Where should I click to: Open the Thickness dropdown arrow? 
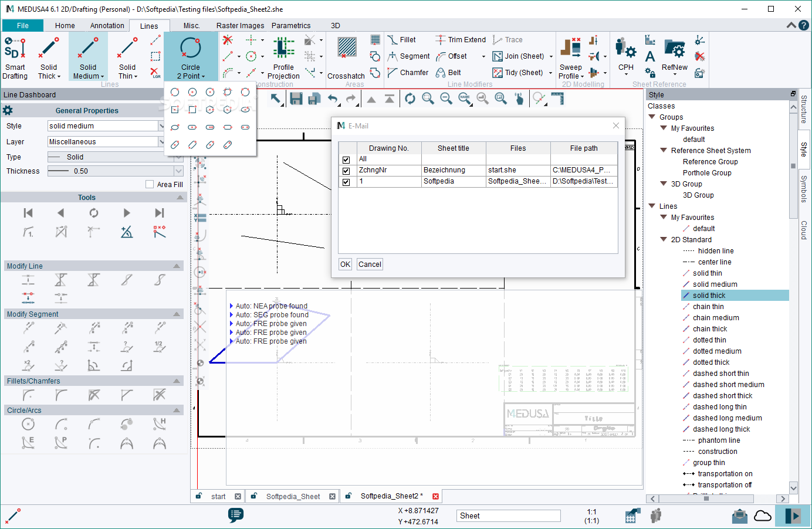(x=178, y=171)
